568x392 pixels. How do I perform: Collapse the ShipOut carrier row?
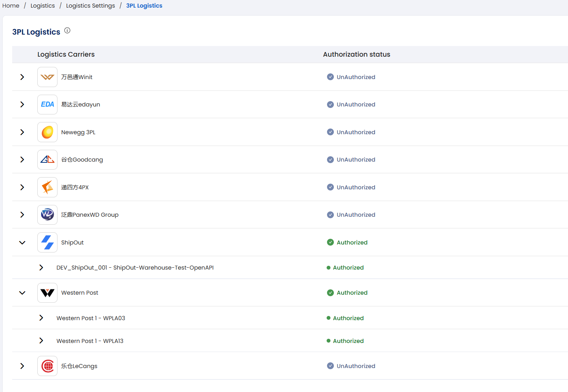[x=22, y=243]
